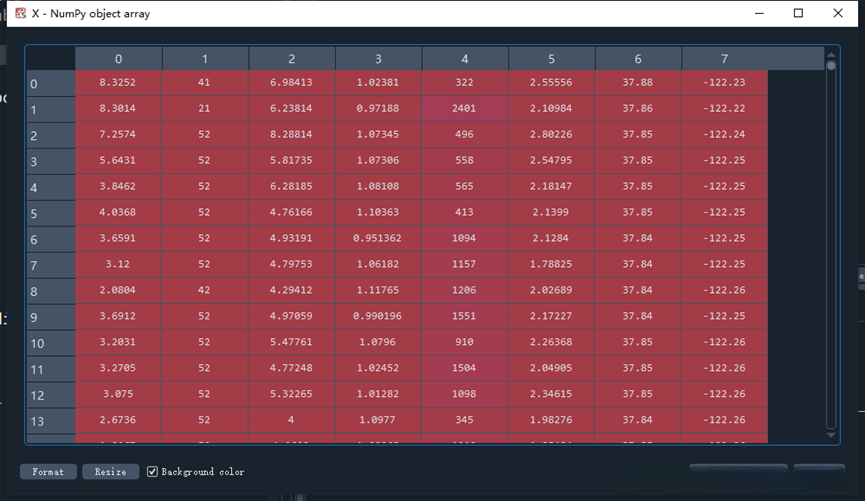Viewport: 865px width, 501px height.
Task: Select row header 13
Action: click(x=51, y=422)
